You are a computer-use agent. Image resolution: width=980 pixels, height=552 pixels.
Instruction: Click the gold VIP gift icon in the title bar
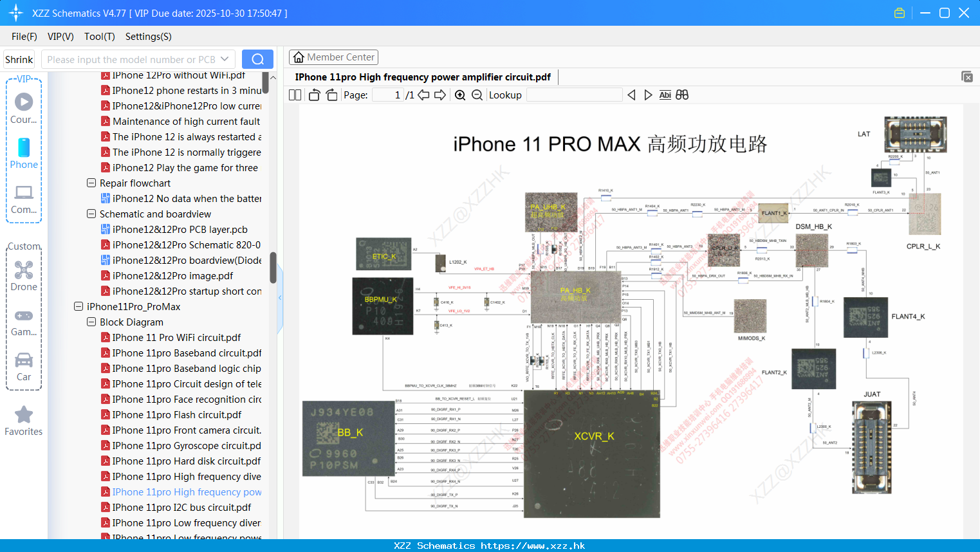click(900, 13)
